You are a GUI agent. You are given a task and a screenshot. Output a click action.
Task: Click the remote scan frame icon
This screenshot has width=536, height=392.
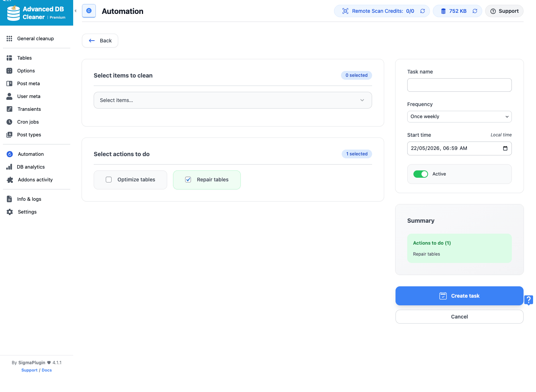pos(345,11)
